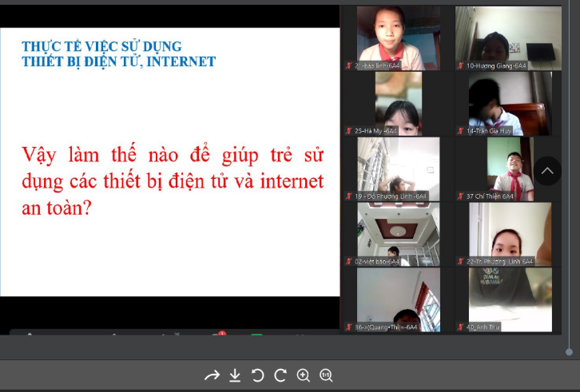Click muted microphone icon on Hương Giang tile

(459, 65)
